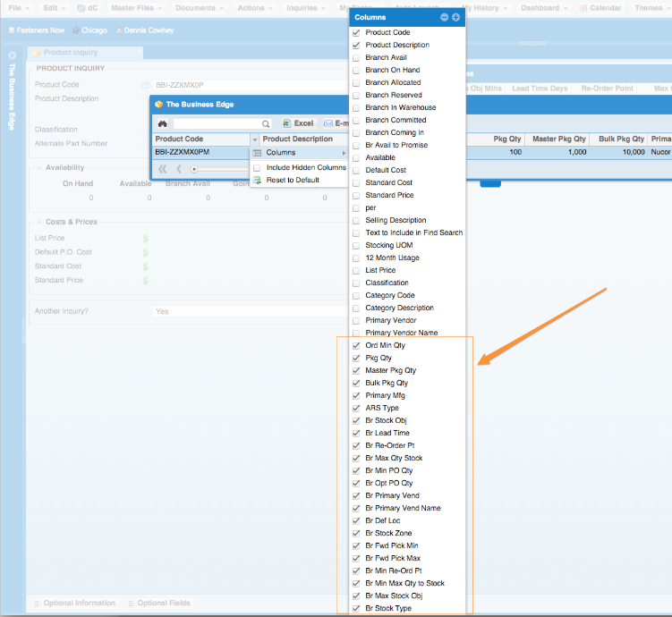Check the Category Code column
The image size is (672, 617).
356,295
